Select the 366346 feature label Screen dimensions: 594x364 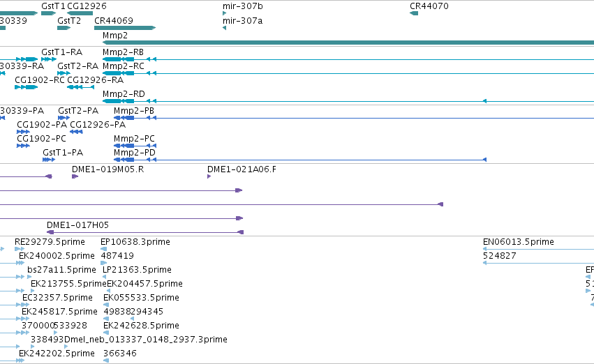[x=120, y=354]
